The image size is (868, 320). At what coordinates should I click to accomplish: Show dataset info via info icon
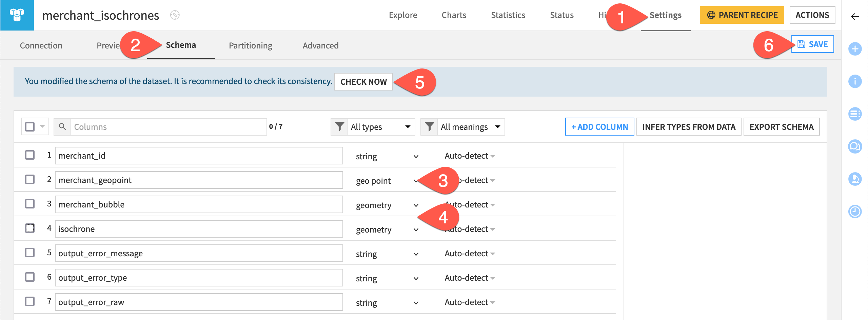[x=854, y=81]
